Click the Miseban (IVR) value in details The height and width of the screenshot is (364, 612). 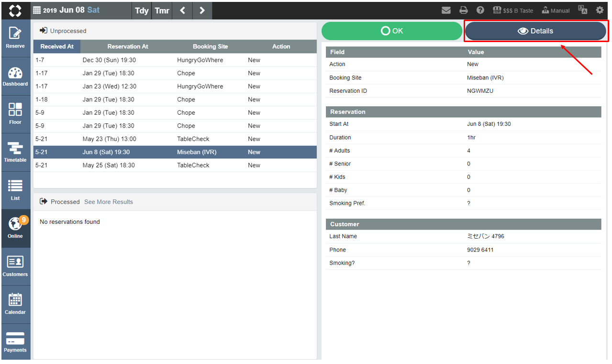coord(485,77)
